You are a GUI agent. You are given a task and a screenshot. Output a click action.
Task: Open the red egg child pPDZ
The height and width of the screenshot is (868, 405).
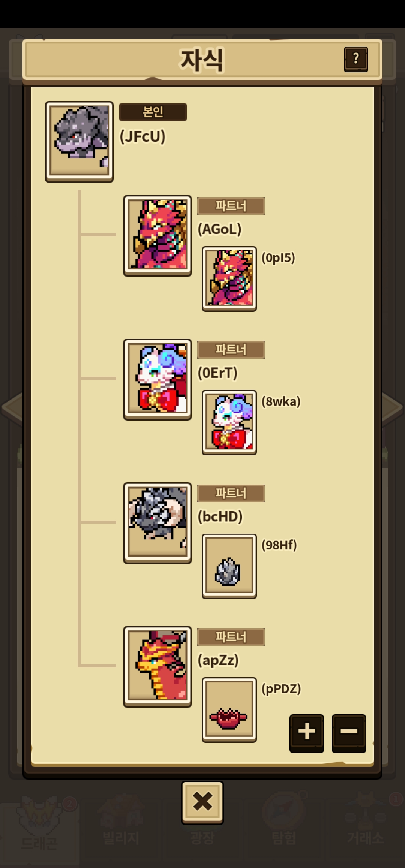[x=229, y=709]
